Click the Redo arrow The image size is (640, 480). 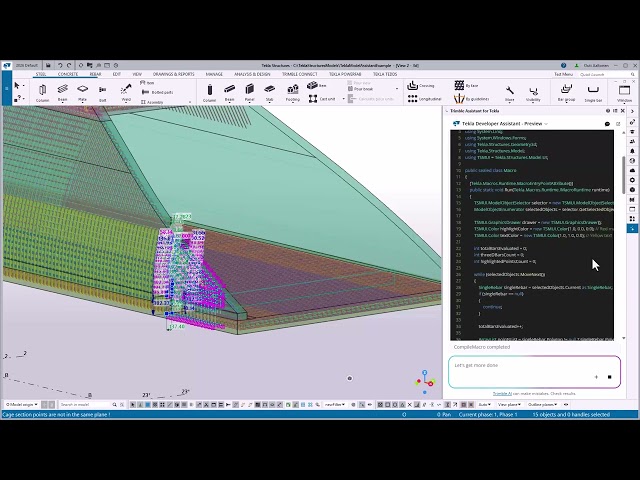click(69, 65)
